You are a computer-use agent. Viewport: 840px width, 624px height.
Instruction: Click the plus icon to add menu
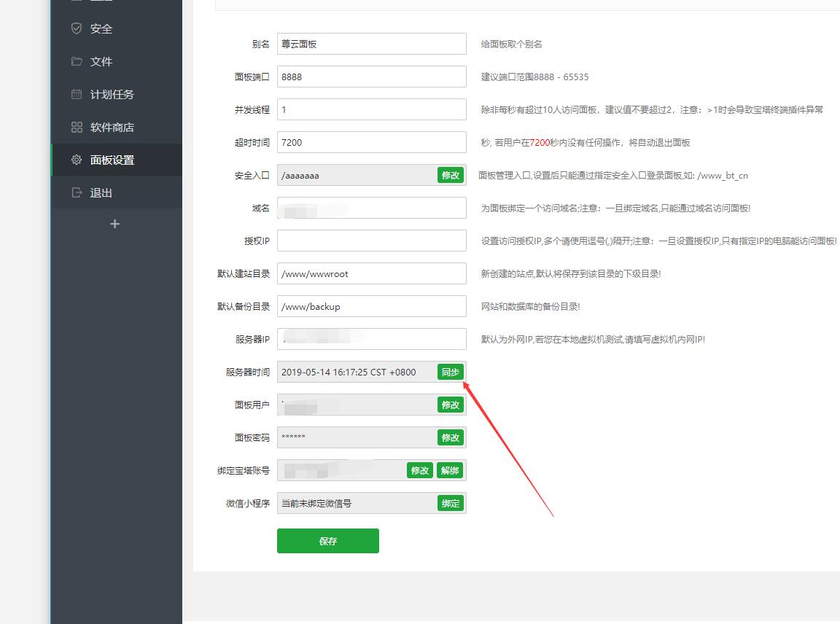click(x=114, y=224)
